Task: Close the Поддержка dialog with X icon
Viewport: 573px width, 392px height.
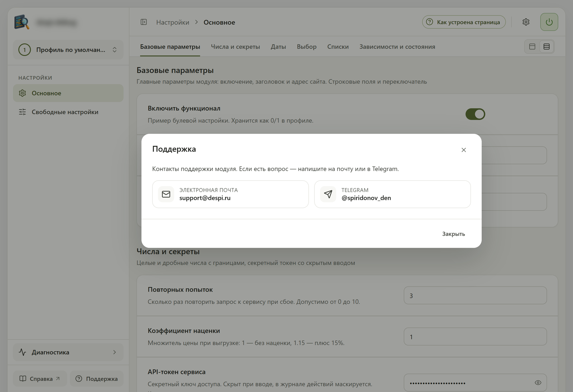Action: pos(463,150)
